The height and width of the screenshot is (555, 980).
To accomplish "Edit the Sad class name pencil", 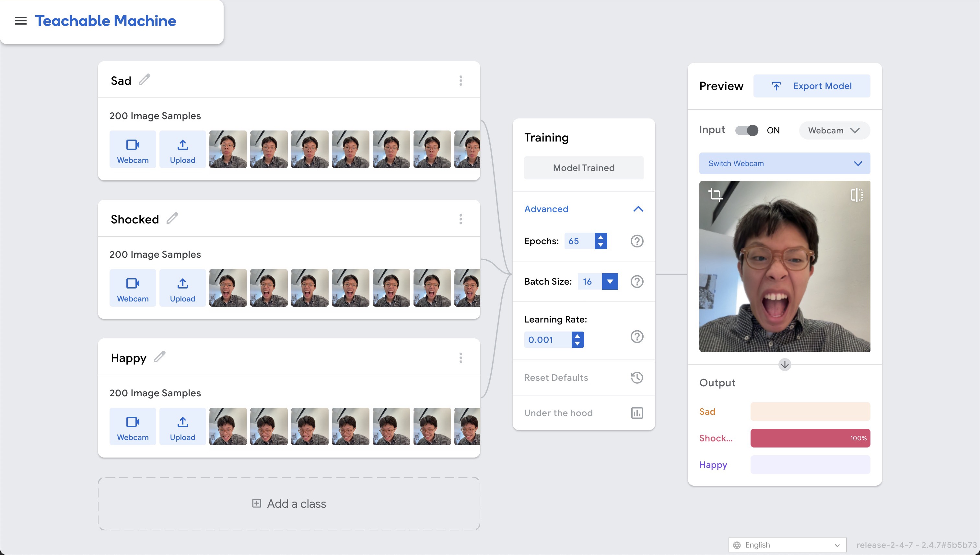I will 144,80.
